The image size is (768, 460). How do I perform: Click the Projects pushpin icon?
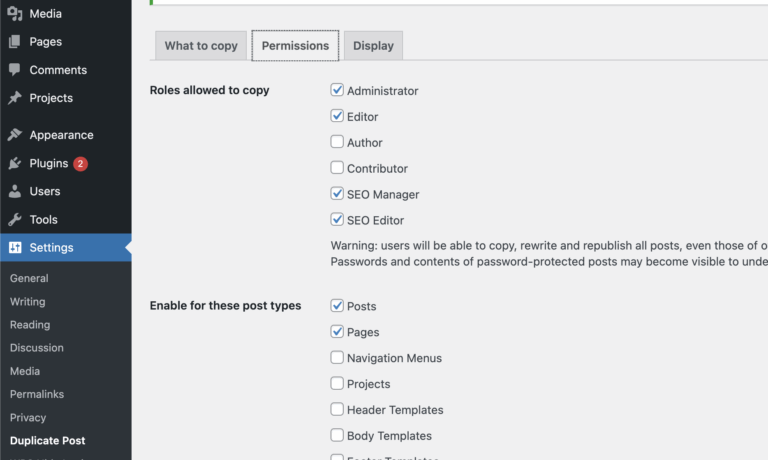click(x=15, y=98)
